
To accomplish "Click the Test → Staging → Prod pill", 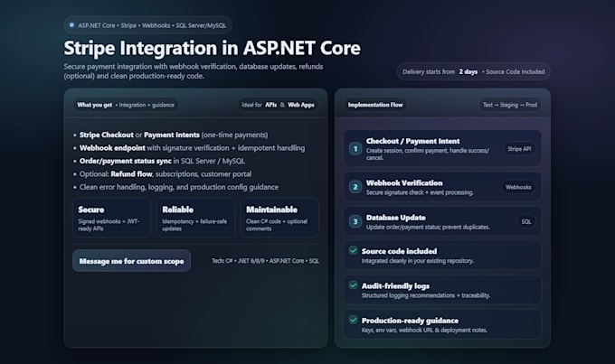I will (x=510, y=105).
